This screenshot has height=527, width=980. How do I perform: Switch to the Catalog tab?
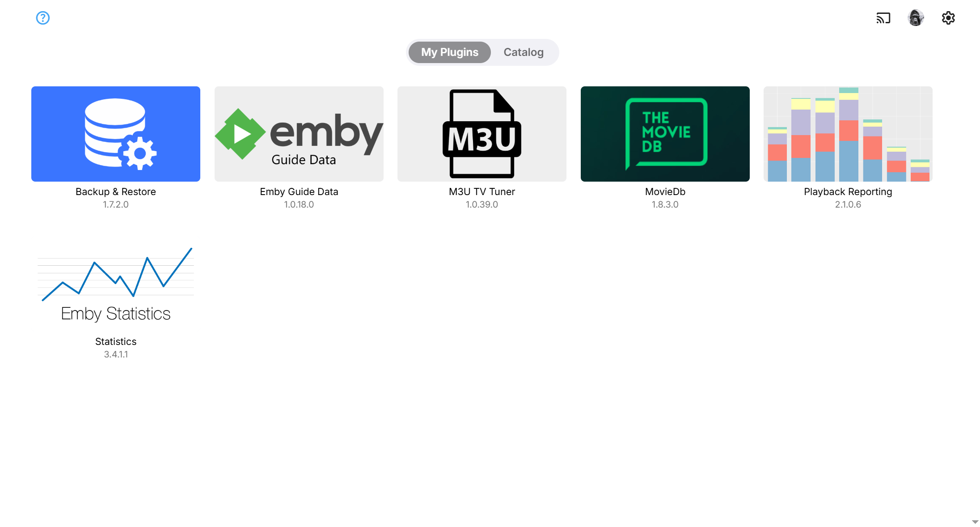coord(524,52)
